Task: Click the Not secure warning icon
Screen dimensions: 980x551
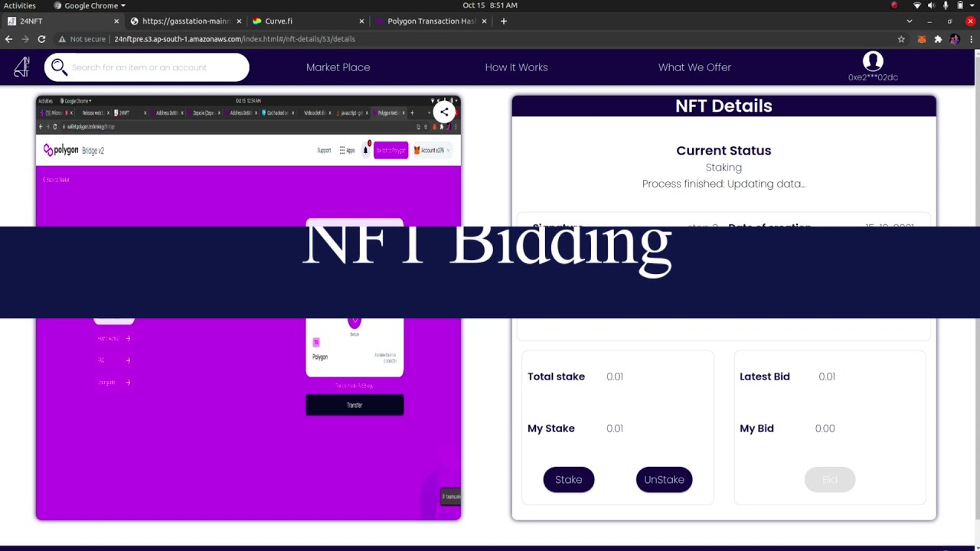Action: click(x=62, y=39)
